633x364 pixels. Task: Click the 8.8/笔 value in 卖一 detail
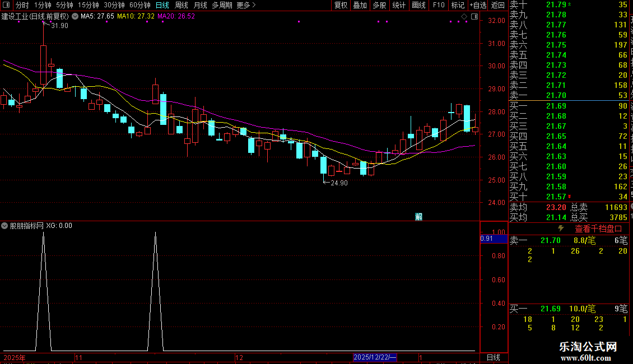click(585, 240)
